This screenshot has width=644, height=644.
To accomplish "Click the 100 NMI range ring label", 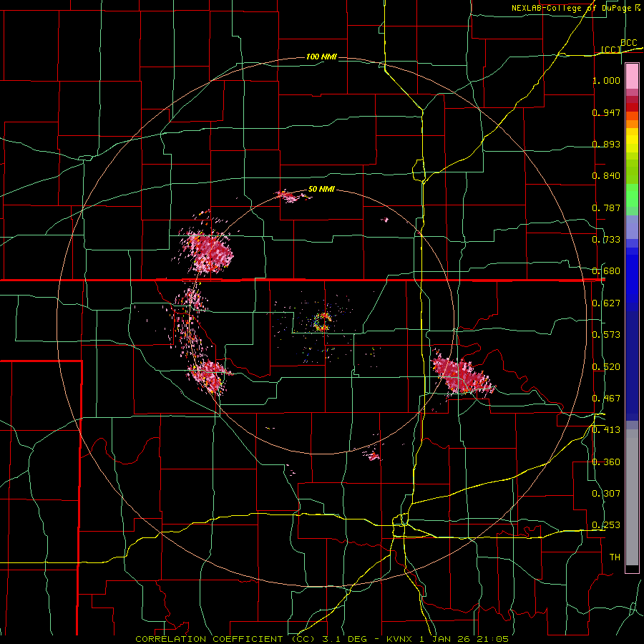I will (x=321, y=57).
